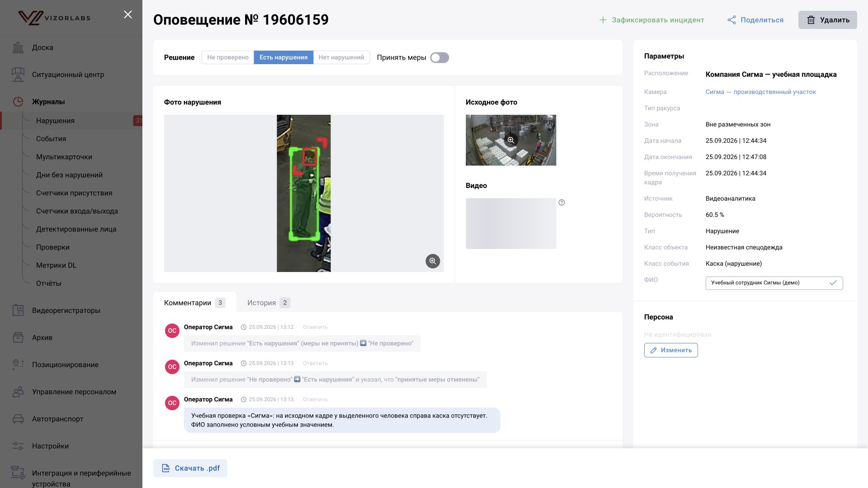Open the Позиционирование pin icon

coord(18,365)
